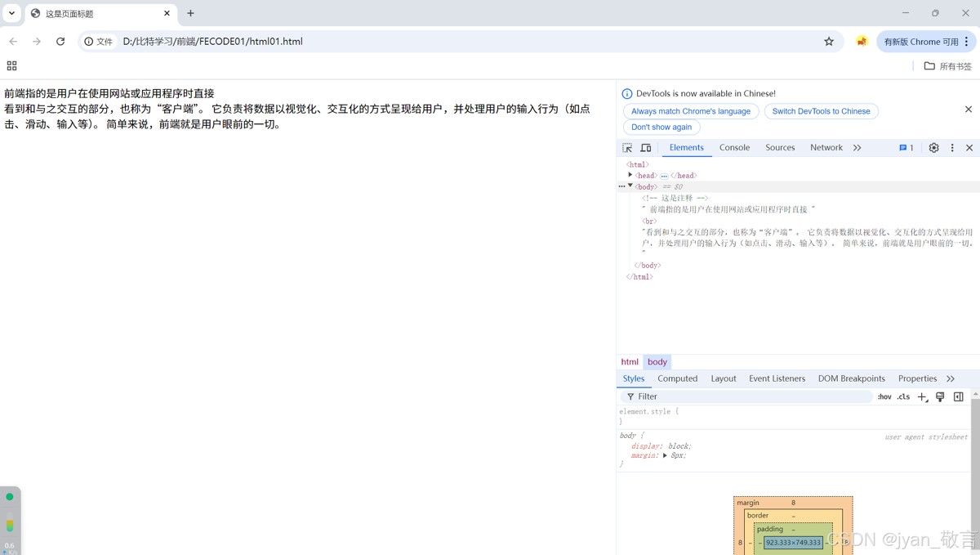
Task: Open DevTools three-dot customize menu
Action: coord(952,148)
